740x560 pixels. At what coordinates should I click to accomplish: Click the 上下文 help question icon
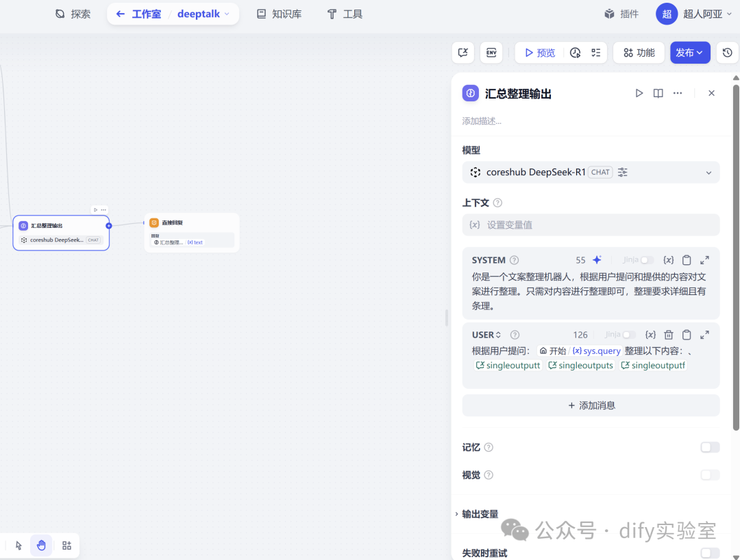coord(497,203)
